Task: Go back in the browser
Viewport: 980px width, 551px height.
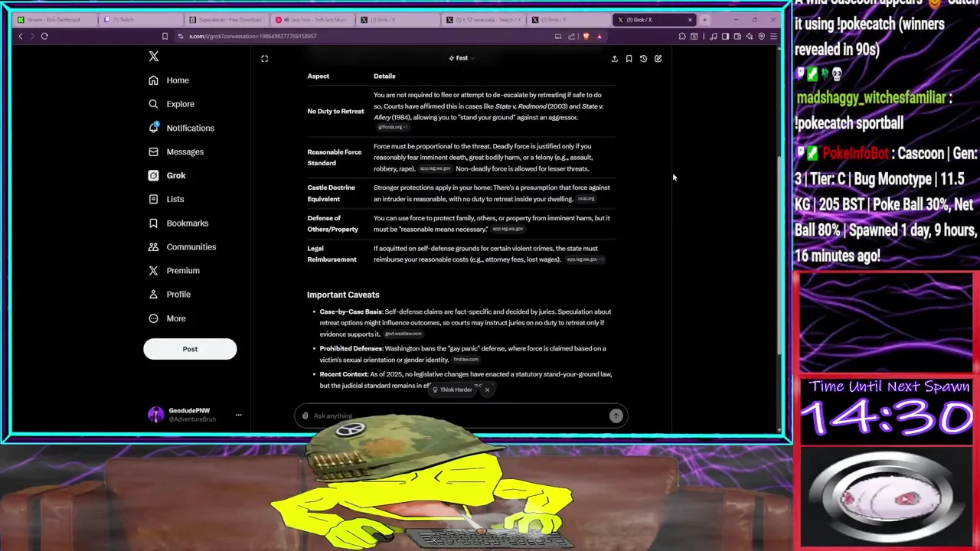Action: tap(21, 36)
